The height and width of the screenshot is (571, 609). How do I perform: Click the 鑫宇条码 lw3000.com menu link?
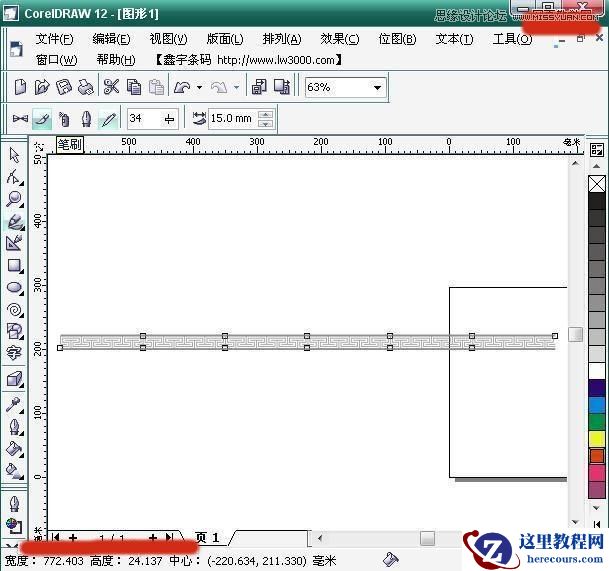(x=249, y=60)
